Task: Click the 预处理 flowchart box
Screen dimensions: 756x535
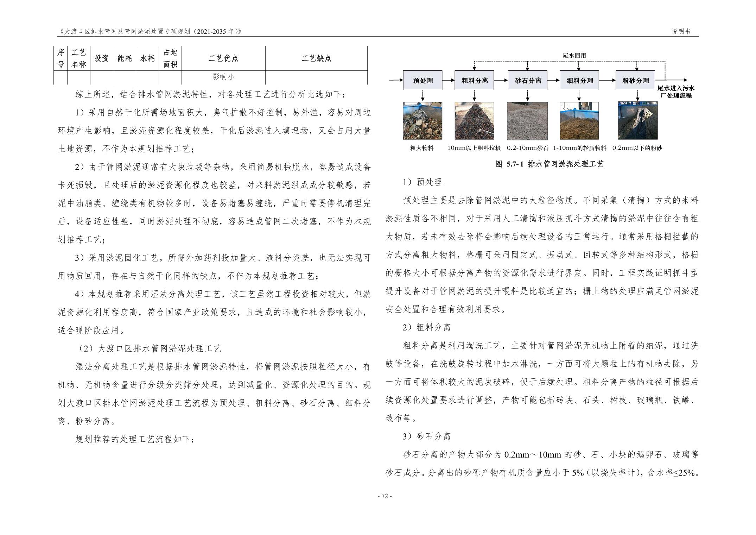Action: 422,81
